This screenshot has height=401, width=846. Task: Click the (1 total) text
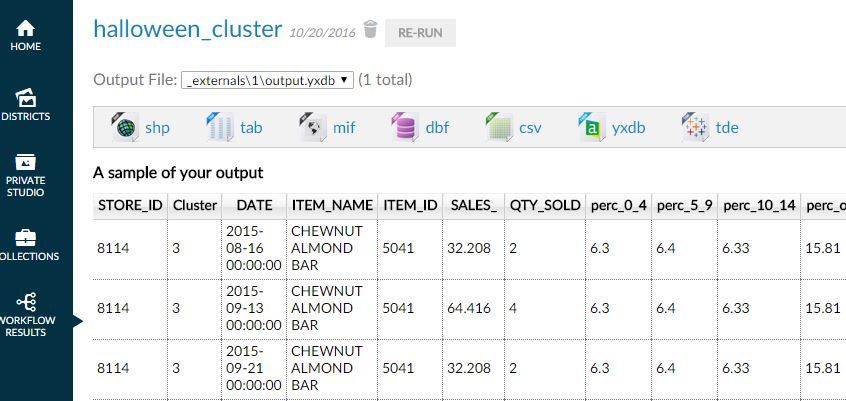click(x=385, y=80)
